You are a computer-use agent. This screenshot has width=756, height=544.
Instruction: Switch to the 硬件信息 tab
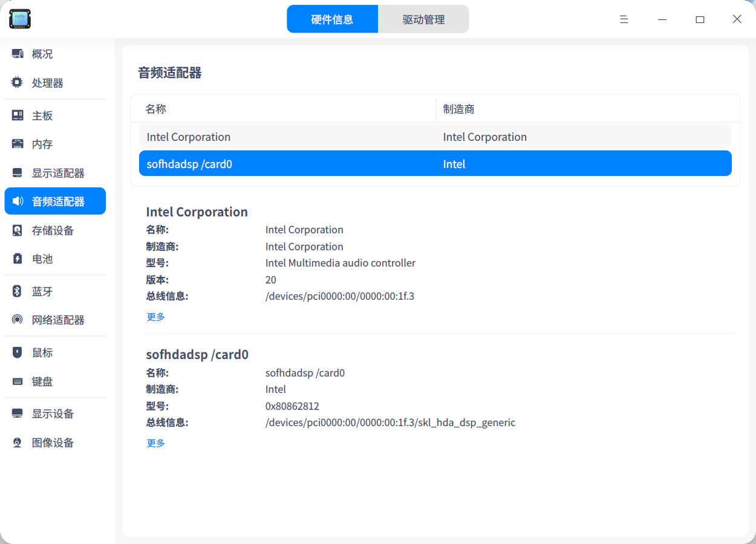tap(332, 19)
